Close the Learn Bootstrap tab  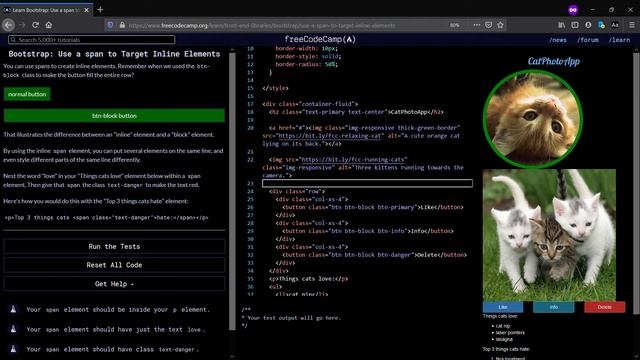click(86, 10)
